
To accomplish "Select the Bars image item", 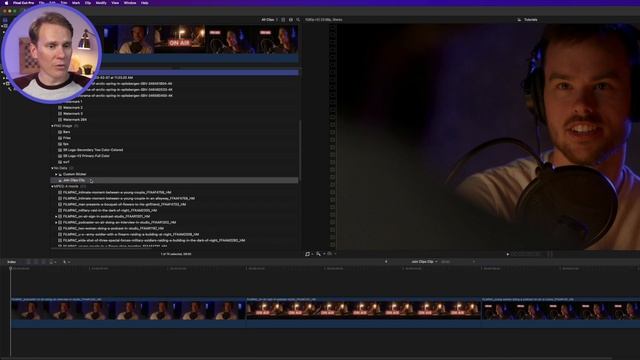I will pyautogui.click(x=66, y=132).
